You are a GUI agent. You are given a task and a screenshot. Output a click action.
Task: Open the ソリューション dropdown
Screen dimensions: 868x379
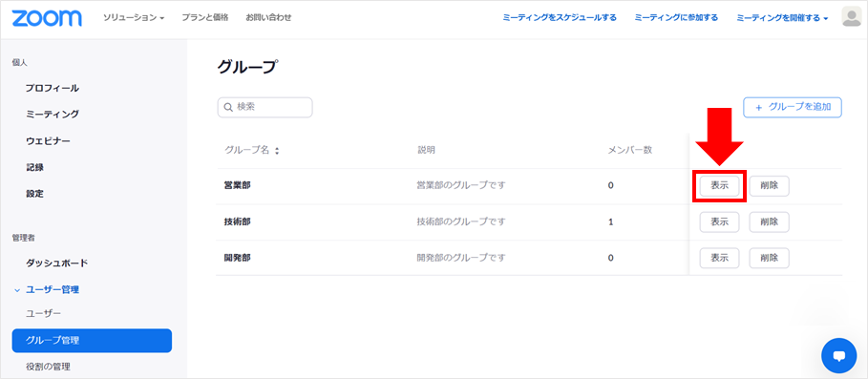click(x=134, y=18)
